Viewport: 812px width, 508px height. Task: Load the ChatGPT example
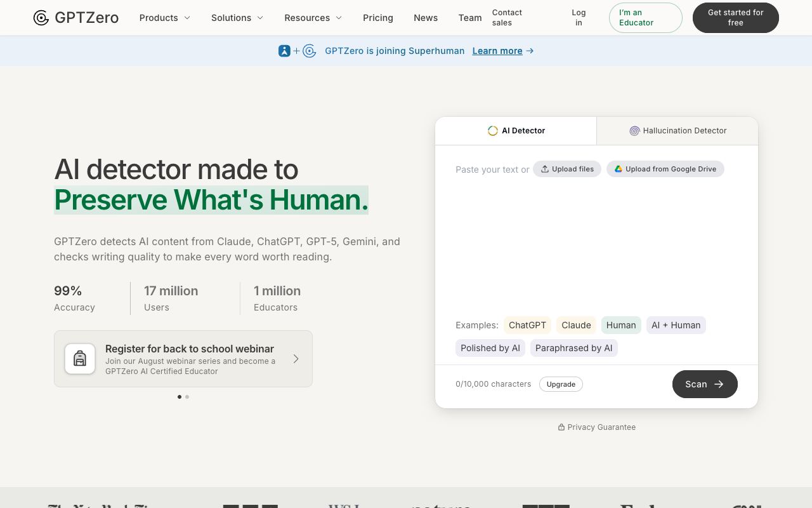pyautogui.click(x=527, y=325)
